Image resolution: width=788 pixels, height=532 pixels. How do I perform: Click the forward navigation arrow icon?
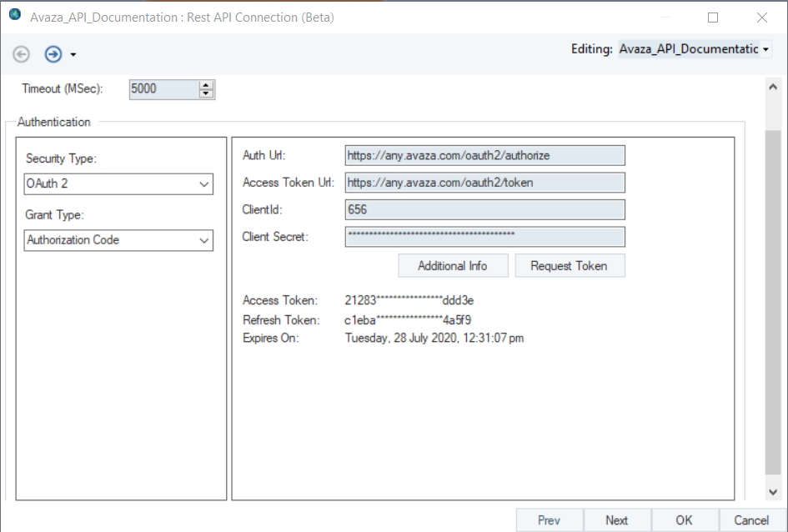coord(53,54)
